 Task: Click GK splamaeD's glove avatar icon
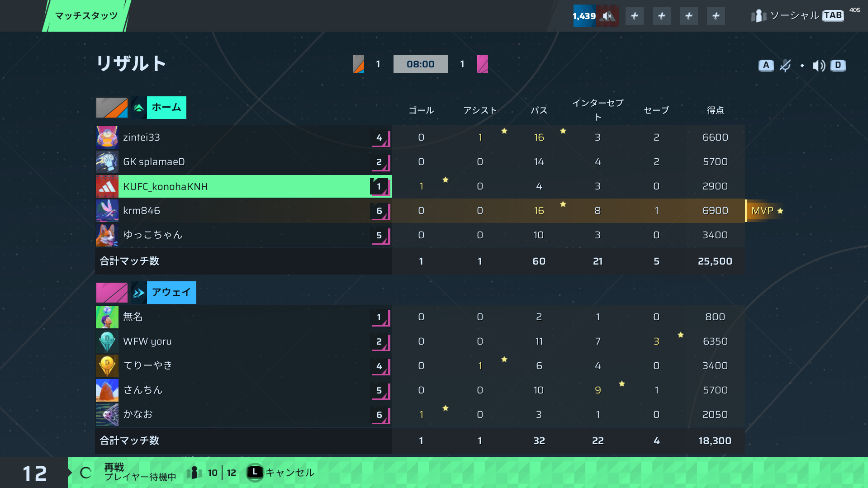(x=107, y=162)
